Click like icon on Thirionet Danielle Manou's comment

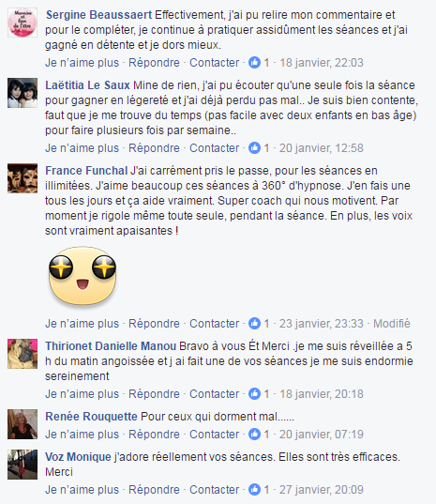pyautogui.click(x=254, y=394)
